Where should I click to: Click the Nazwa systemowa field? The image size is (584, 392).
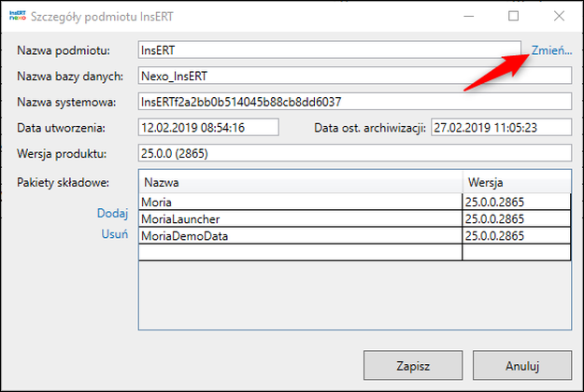pos(353,102)
